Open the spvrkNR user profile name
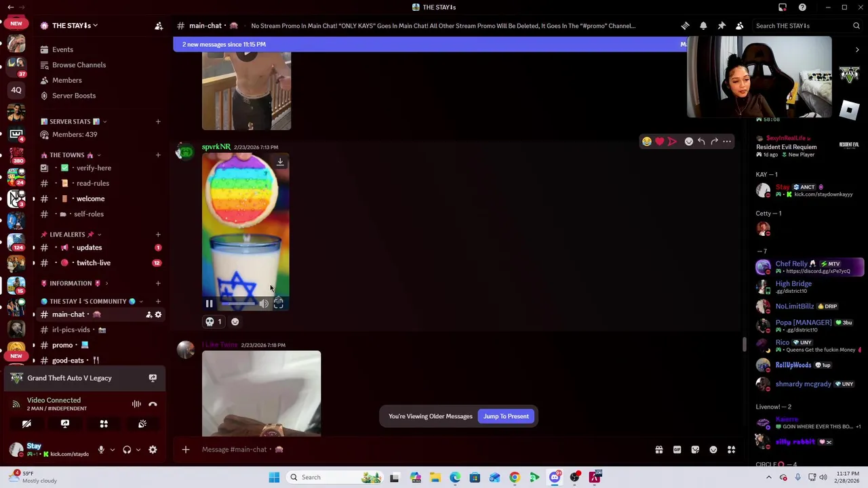Viewport: 868px width, 488px height. click(x=216, y=147)
